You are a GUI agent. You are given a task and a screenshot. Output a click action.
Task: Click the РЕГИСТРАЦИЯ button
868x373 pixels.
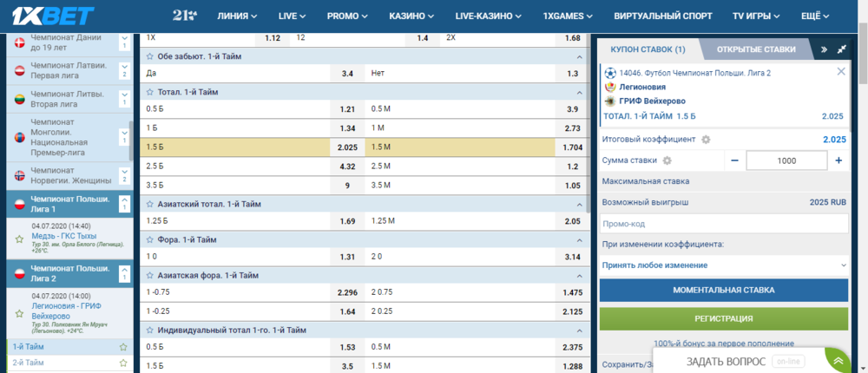(x=724, y=318)
